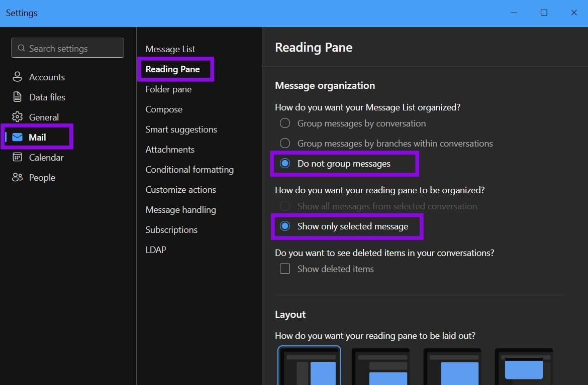The height and width of the screenshot is (385, 588).
Task: Choose the first reading pane layout thumbnail
Action: pos(310,365)
